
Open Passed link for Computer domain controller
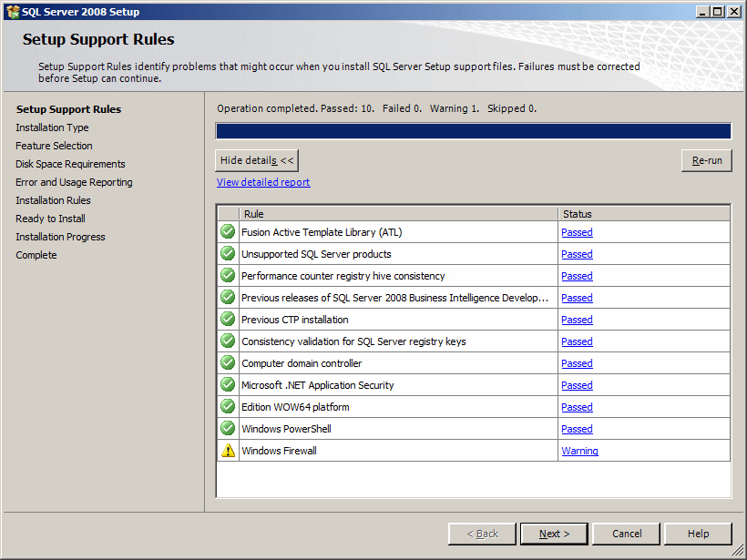coord(577,364)
